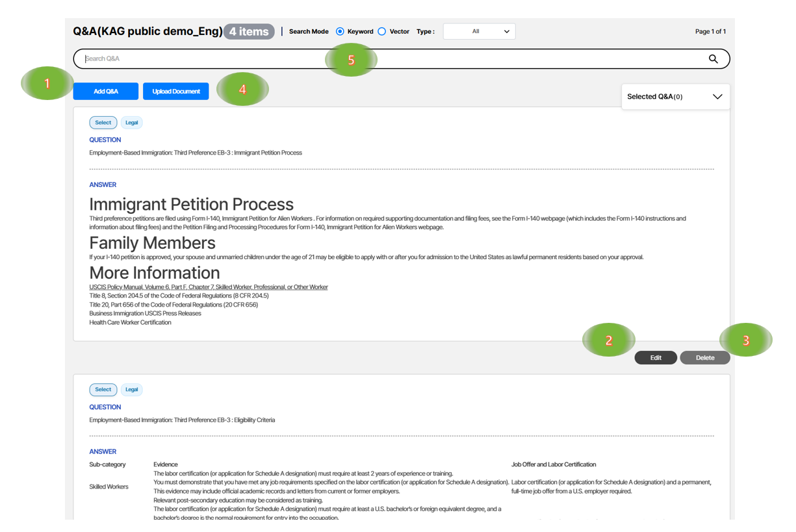Open Health Care Worker Certification entry
Viewport: 796px width, 532px height.
tap(130, 322)
